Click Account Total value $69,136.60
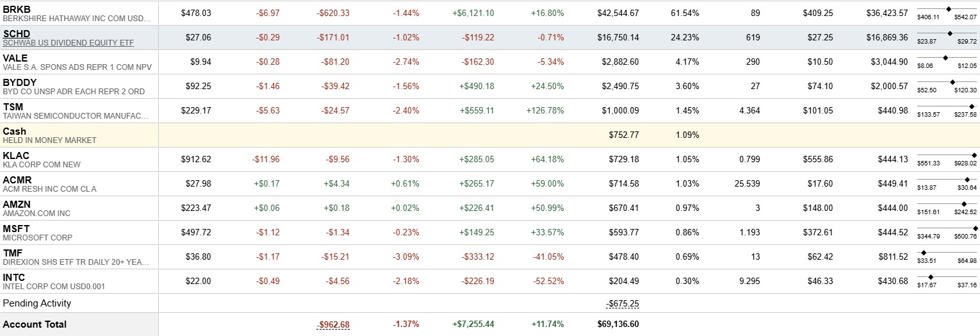Viewport: 980px width, 336px height. click(x=618, y=324)
